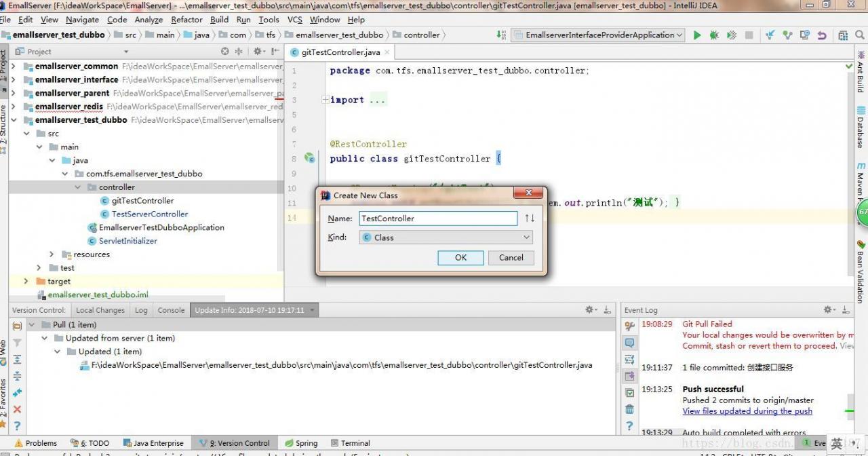Click the grey Stop icon in toolbar
Viewport: 868px width, 456px height.
point(749,35)
